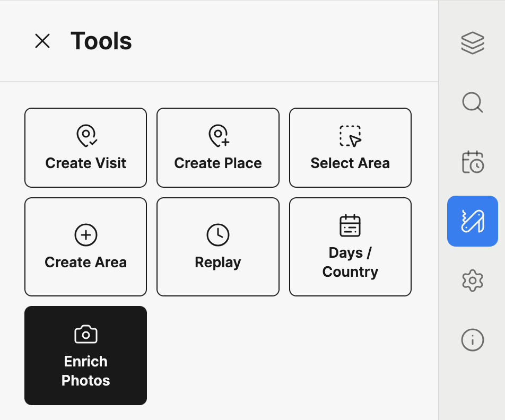
Task: Open the Days / Country tool
Action: (x=350, y=247)
